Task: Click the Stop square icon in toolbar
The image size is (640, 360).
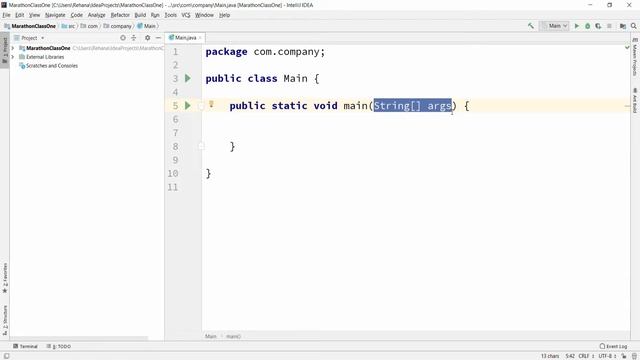Action: tap(609, 26)
